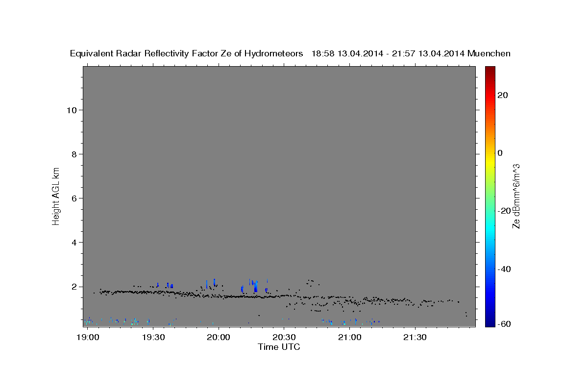Click the colorbar tick label -40

504,269
